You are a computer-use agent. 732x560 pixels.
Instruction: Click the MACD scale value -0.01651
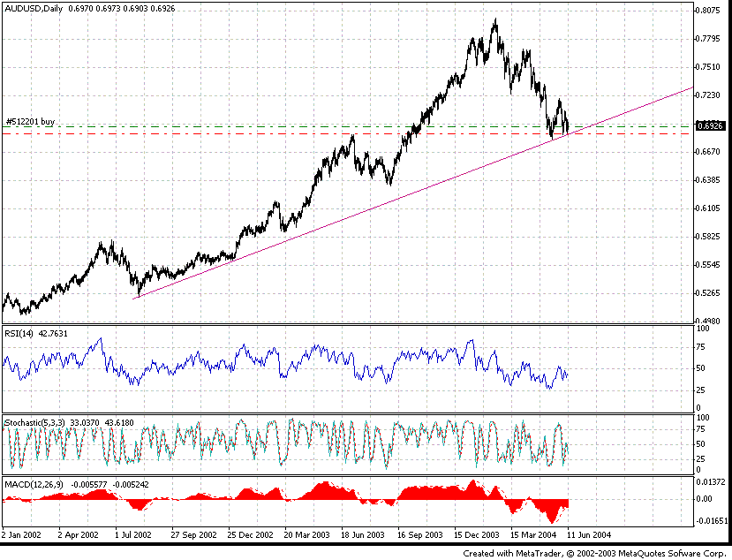point(712,521)
